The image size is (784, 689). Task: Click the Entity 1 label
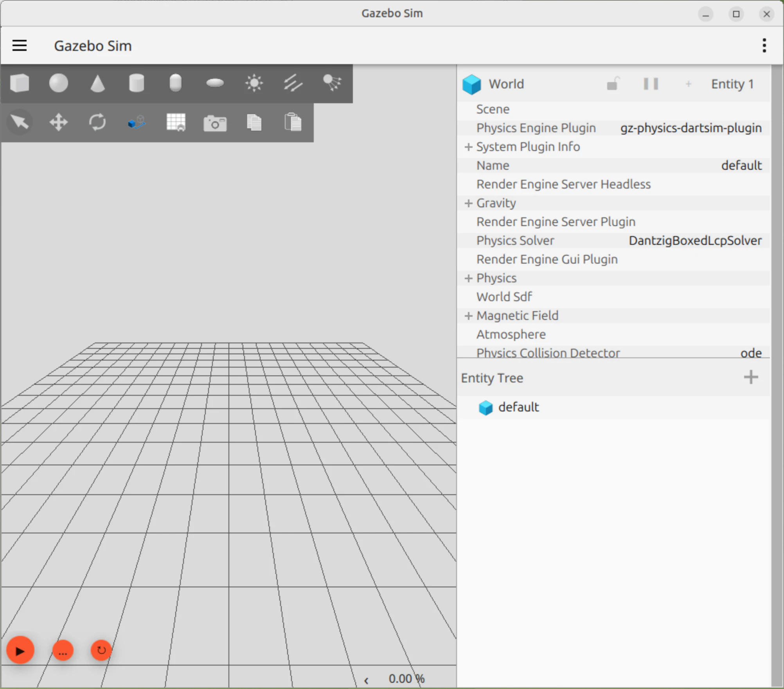click(x=732, y=84)
